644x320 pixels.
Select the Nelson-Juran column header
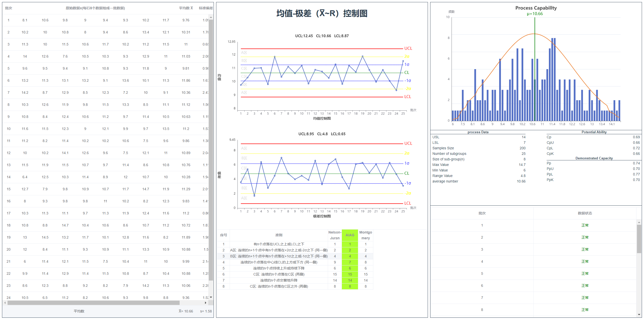(x=335, y=235)
